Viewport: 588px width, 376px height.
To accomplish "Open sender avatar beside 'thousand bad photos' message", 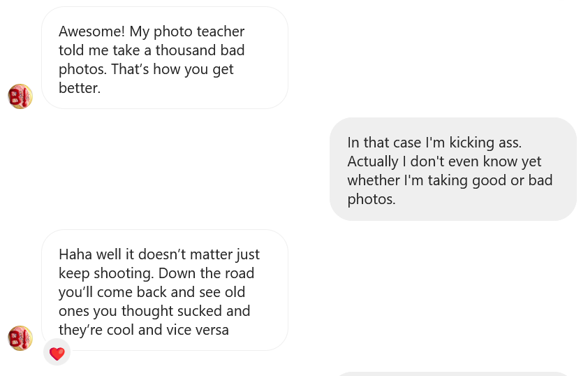I will click(20, 96).
